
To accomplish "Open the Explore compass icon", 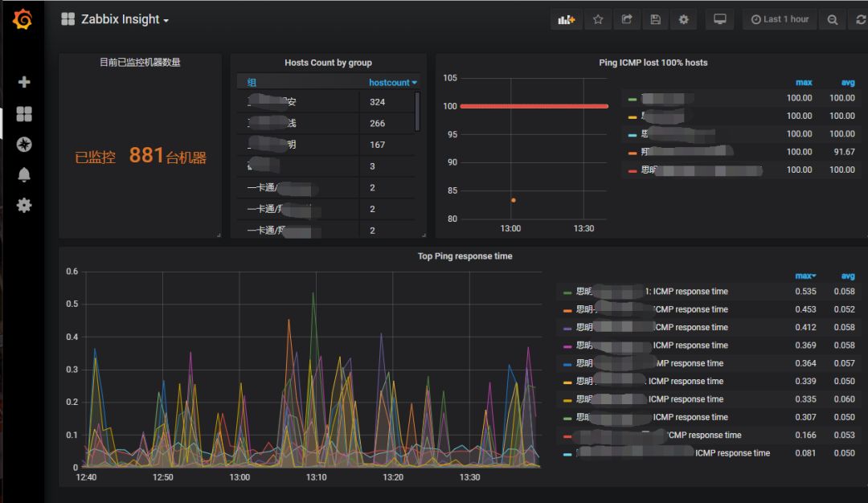I will (x=24, y=145).
